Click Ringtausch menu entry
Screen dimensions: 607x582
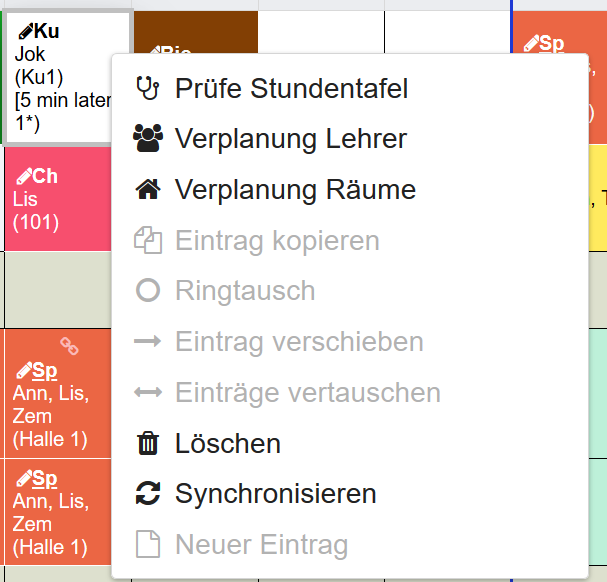coord(245,292)
